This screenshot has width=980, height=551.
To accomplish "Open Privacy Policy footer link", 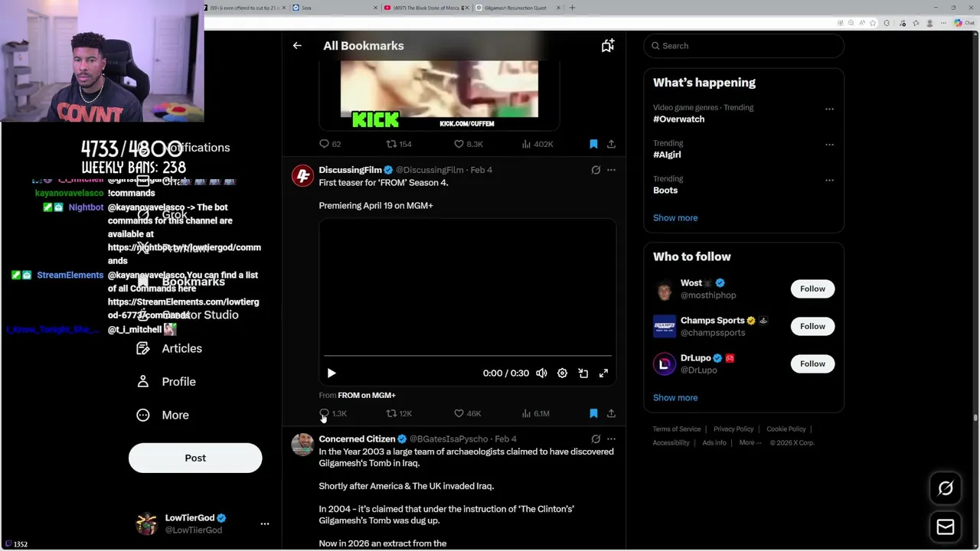I will point(733,429).
